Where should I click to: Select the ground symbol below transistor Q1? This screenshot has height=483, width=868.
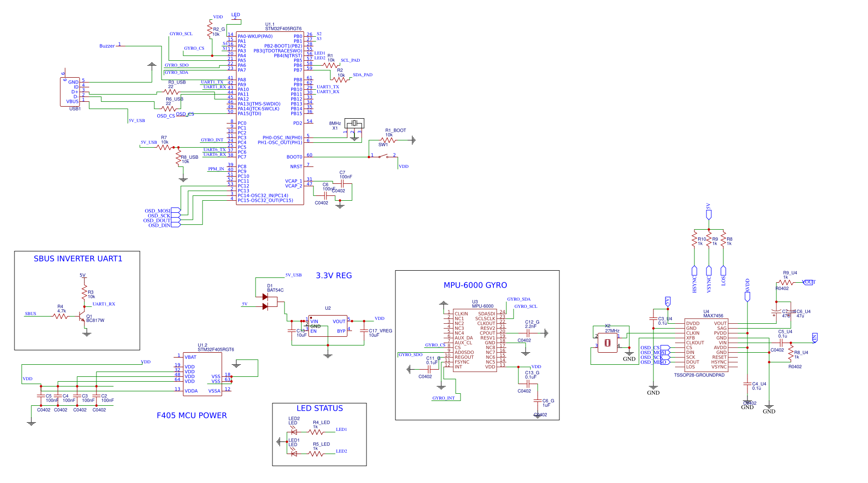pyautogui.click(x=87, y=333)
